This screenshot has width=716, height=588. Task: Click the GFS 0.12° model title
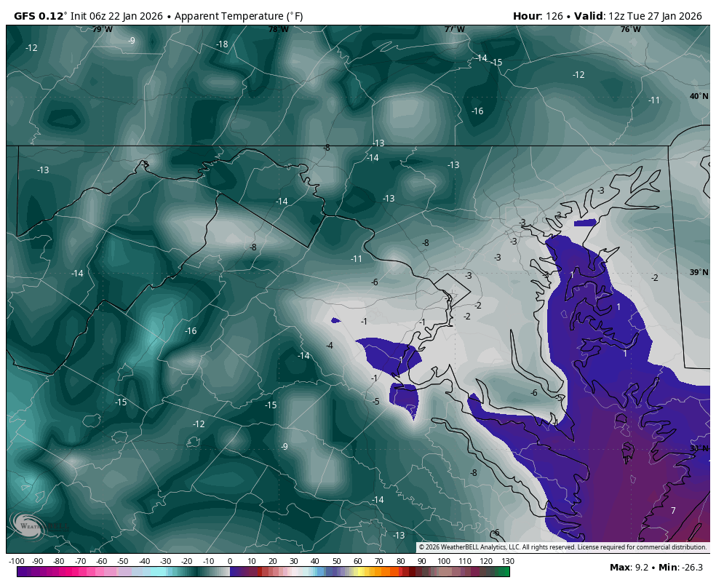click(41, 16)
